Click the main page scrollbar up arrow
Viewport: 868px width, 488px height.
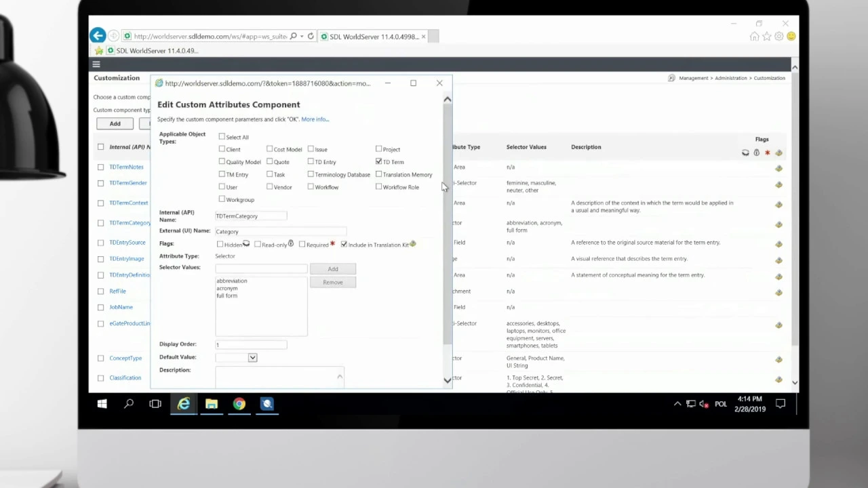794,67
